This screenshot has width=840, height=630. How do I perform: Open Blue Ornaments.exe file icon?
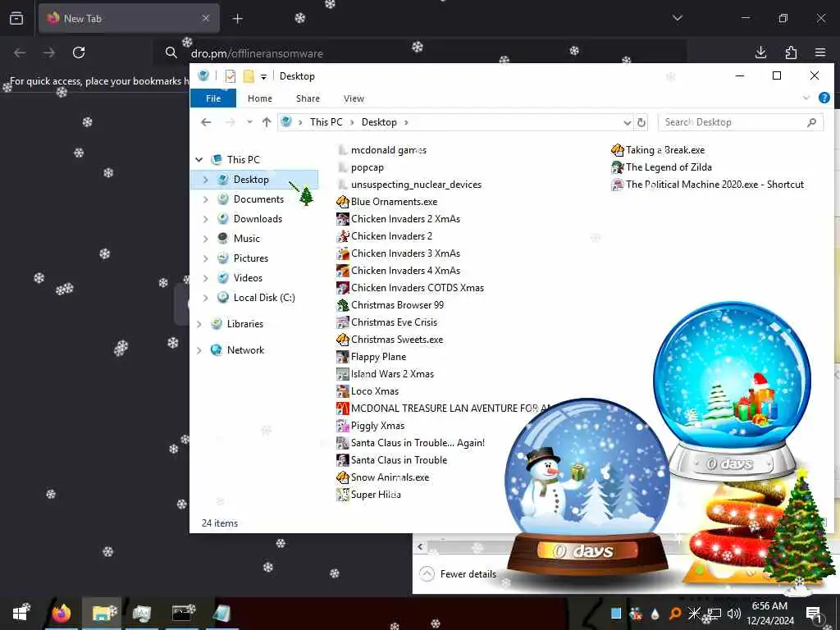[x=342, y=202]
